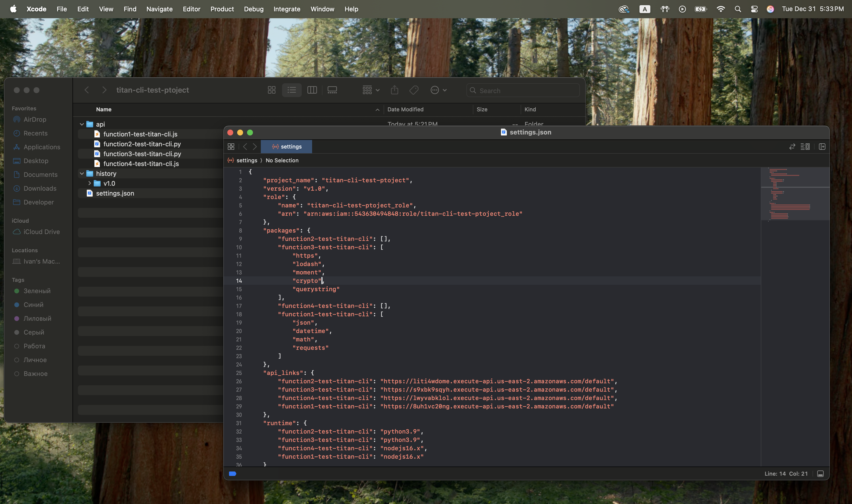This screenshot has height=504, width=852.
Task: Click the blue indicator in Xcode status bar
Action: tap(232, 474)
